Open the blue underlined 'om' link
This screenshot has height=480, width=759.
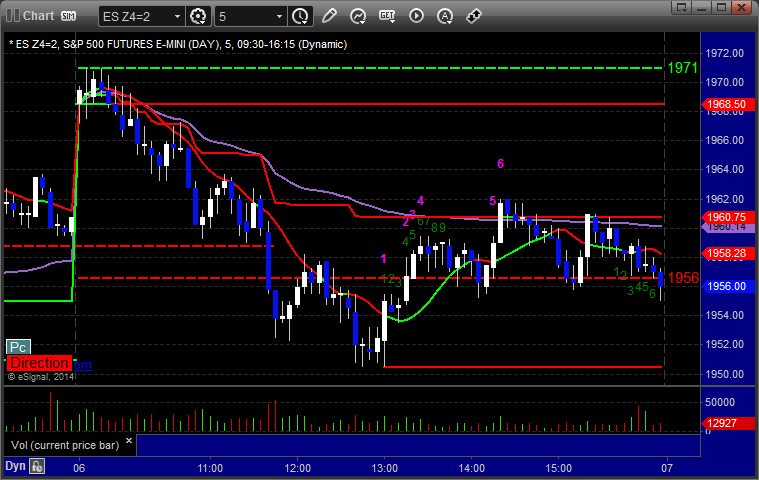82,365
